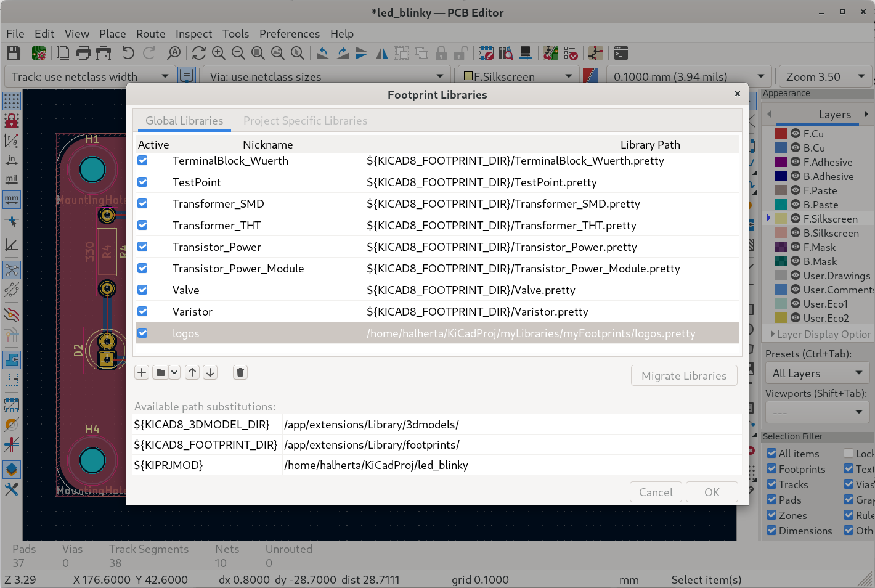Open the Inspect menu

193,34
